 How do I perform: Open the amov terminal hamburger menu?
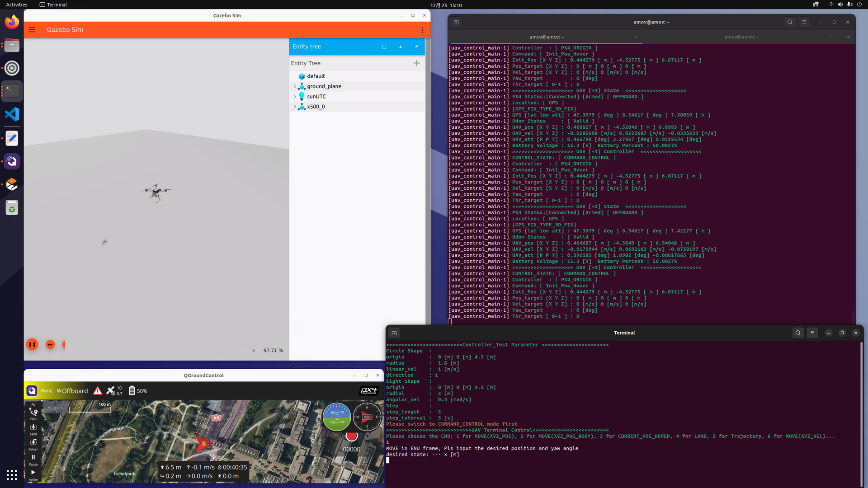click(804, 22)
